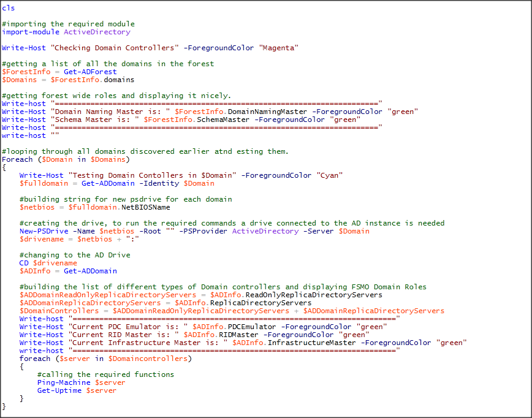Place cursor in the "#importing the required module" comment

tap(67, 24)
